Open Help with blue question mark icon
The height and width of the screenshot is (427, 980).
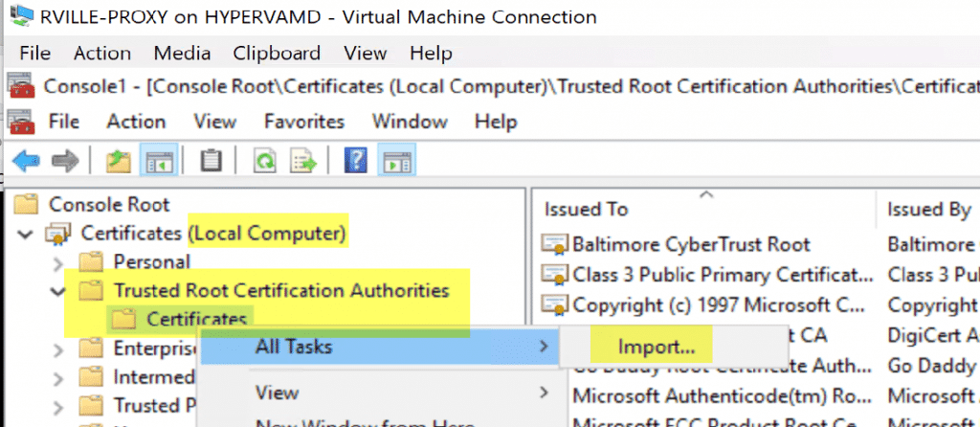pos(355,162)
